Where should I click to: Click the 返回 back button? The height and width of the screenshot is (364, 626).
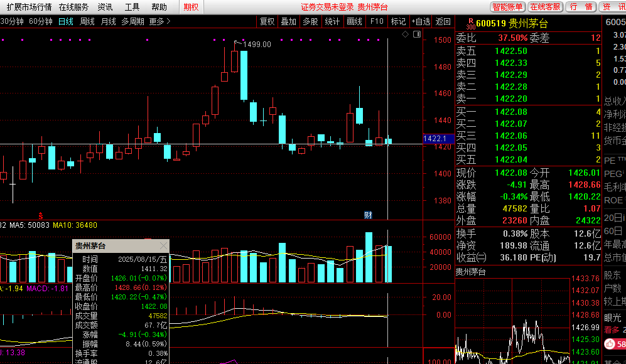[x=443, y=21]
